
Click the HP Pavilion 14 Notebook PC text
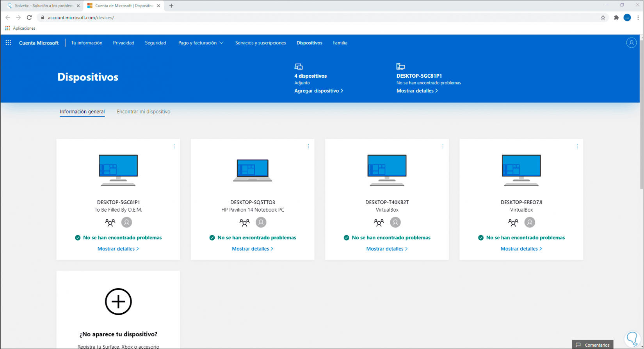[x=253, y=210]
